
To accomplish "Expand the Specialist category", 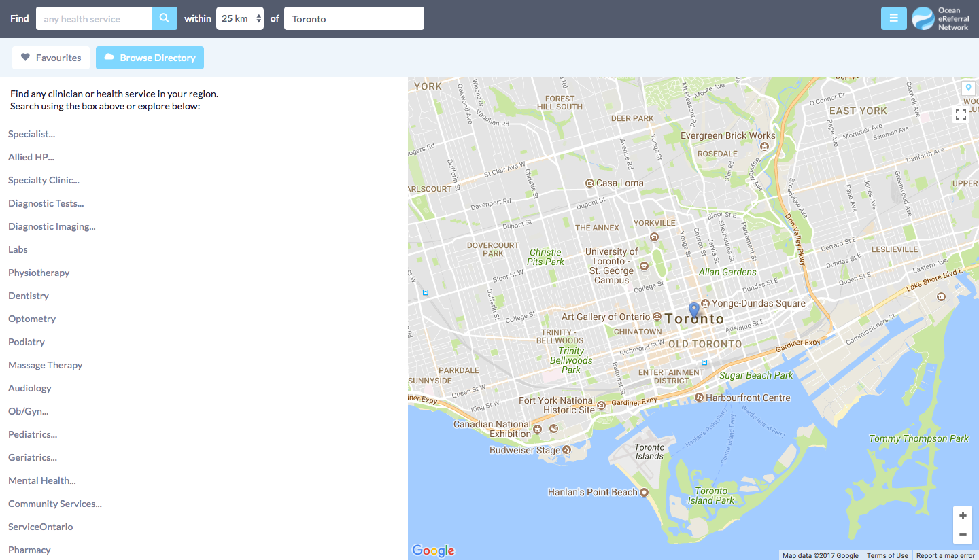I will (31, 134).
